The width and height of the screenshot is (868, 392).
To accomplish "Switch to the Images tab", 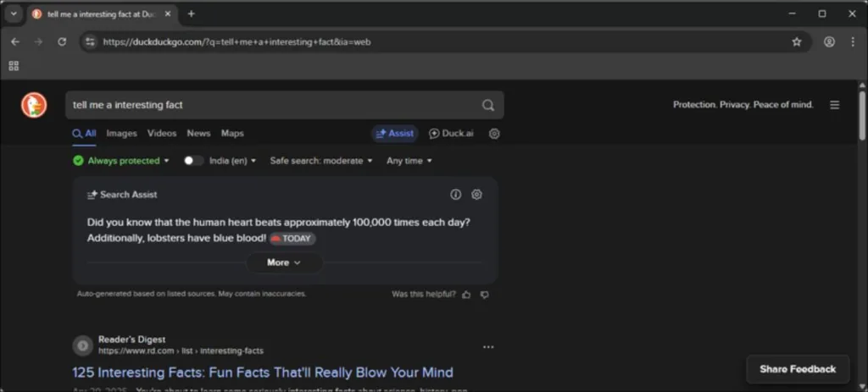I will pyautogui.click(x=122, y=133).
